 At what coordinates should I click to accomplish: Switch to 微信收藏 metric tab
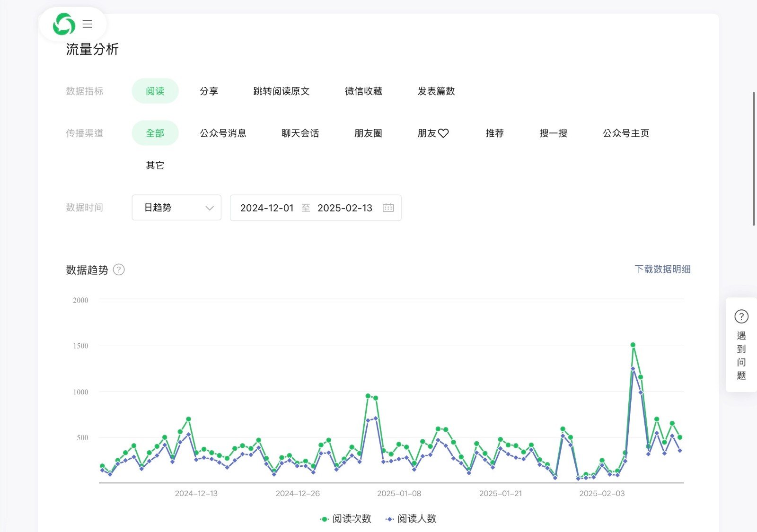point(363,91)
